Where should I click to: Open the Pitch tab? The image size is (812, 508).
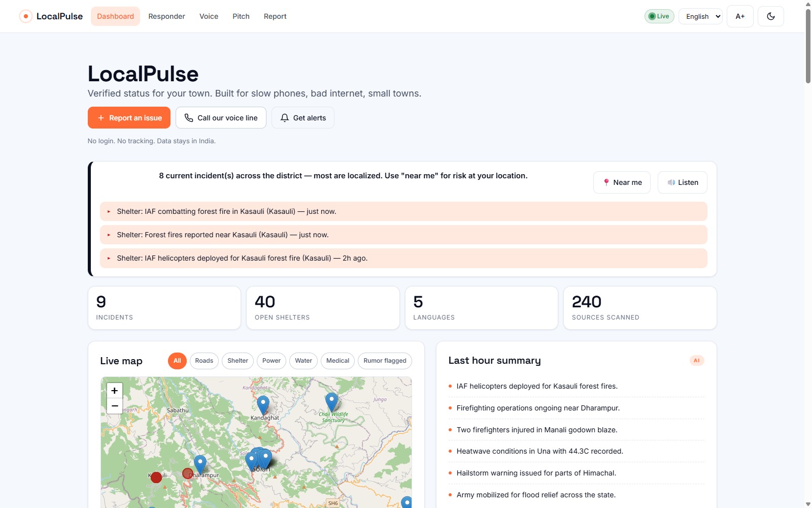click(241, 16)
